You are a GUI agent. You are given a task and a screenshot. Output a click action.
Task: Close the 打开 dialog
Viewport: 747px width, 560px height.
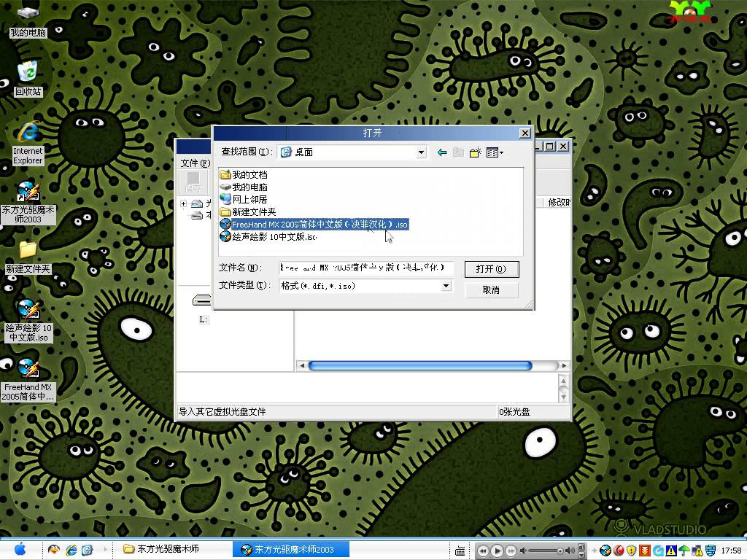(x=525, y=133)
